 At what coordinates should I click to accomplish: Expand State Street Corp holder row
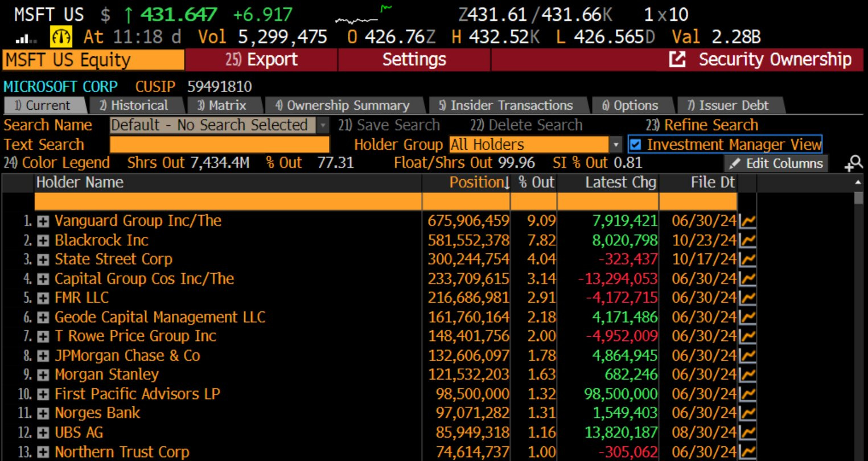[x=43, y=260]
